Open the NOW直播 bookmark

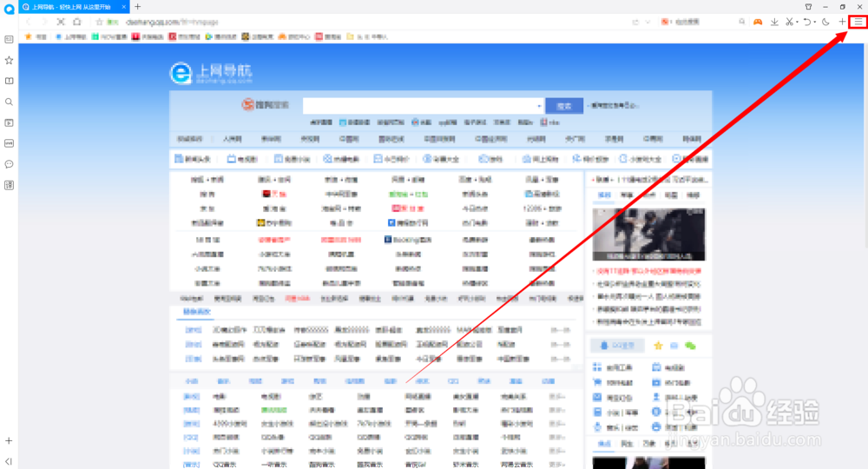[x=109, y=36]
